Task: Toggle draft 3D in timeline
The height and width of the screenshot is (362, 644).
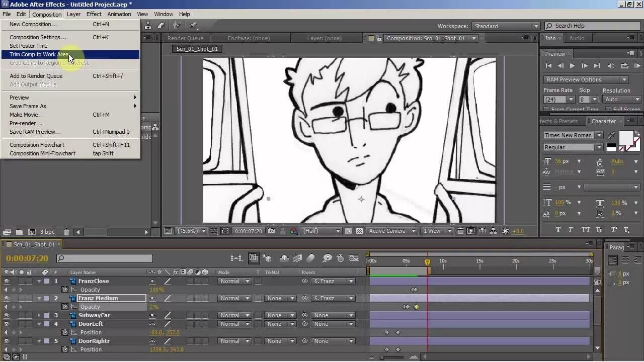Action: (268, 258)
